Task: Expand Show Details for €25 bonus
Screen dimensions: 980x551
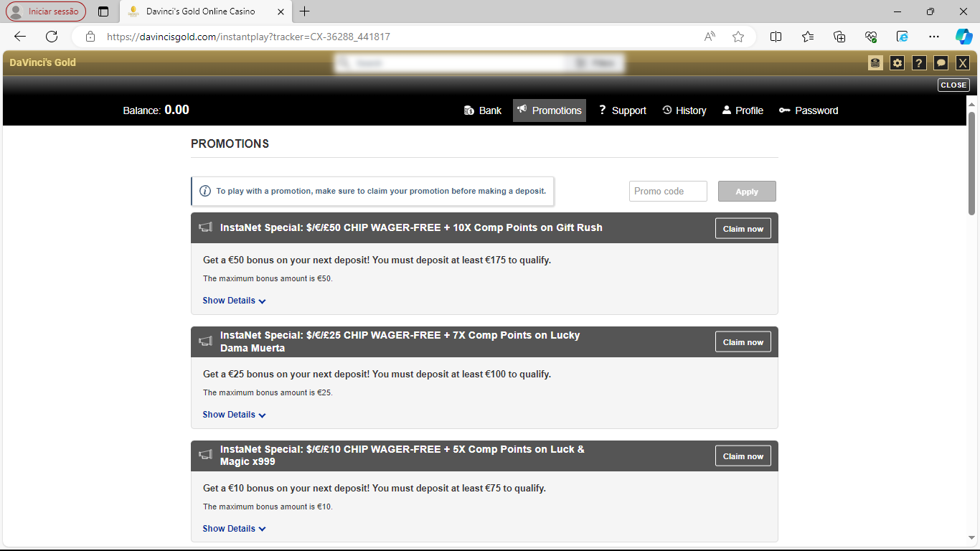Action: [234, 415]
